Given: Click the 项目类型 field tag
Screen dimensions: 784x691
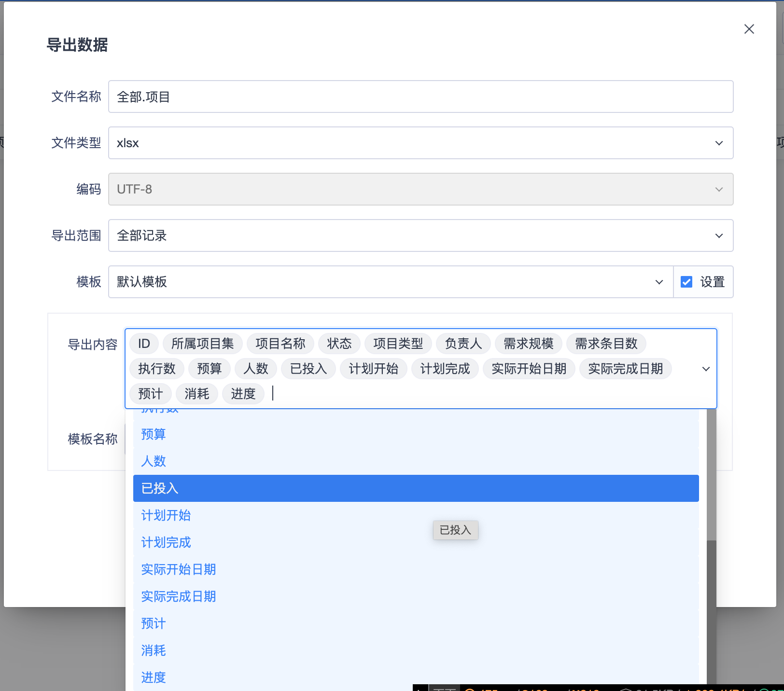Looking at the screenshot, I should (x=398, y=344).
